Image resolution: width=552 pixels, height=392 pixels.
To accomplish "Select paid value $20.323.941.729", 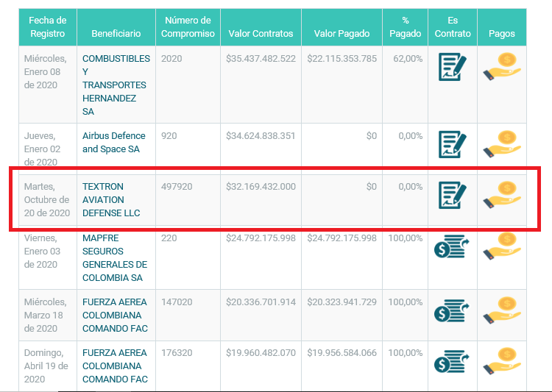I will click(342, 302).
